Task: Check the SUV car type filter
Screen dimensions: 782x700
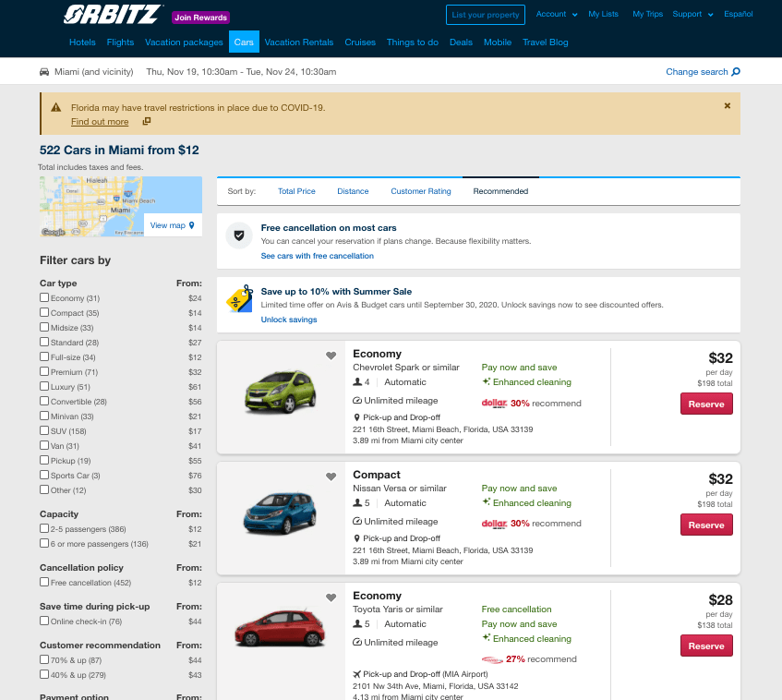Action: tap(42, 431)
